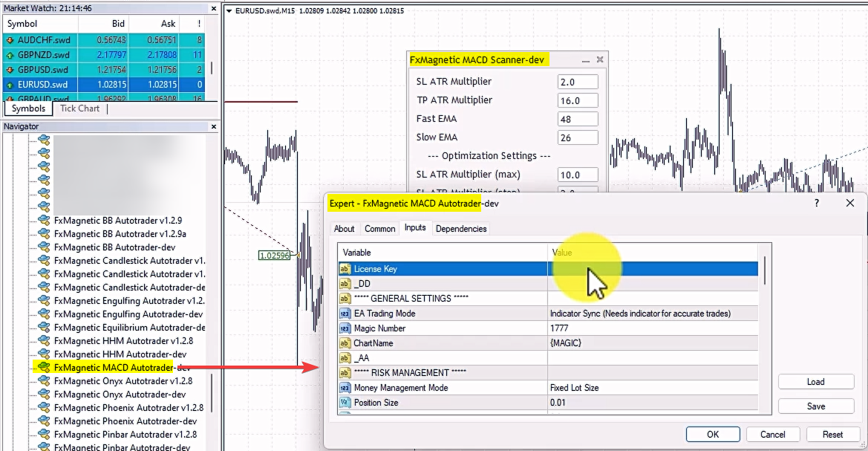
Task: Click the 1.02596 price label on chart
Action: pyautogui.click(x=275, y=256)
